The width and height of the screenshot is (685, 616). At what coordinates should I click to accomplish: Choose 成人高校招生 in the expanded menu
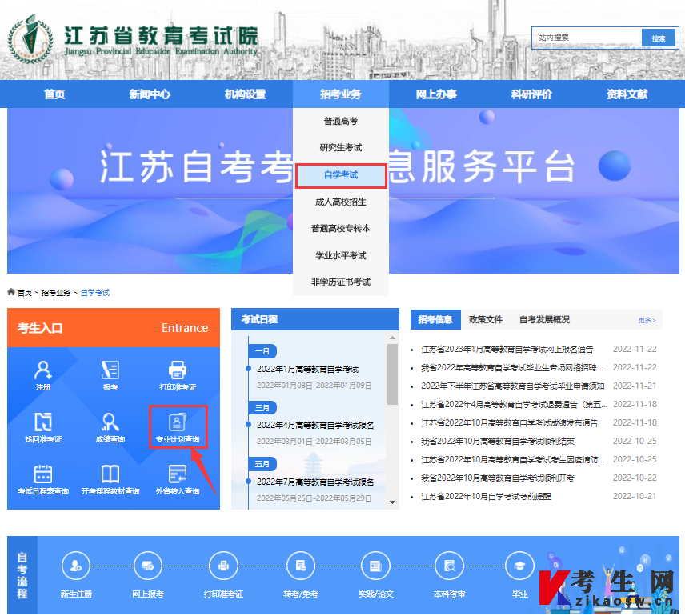pos(341,204)
